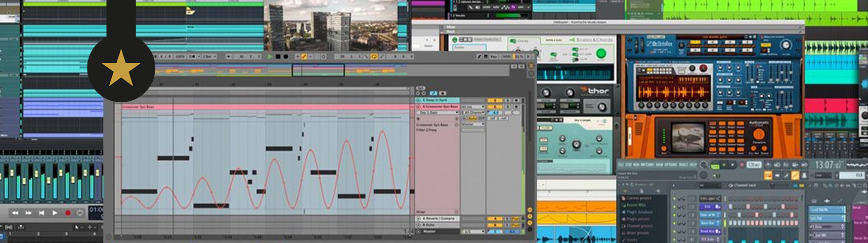Select the B Echo return track

click(x=438, y=225)
